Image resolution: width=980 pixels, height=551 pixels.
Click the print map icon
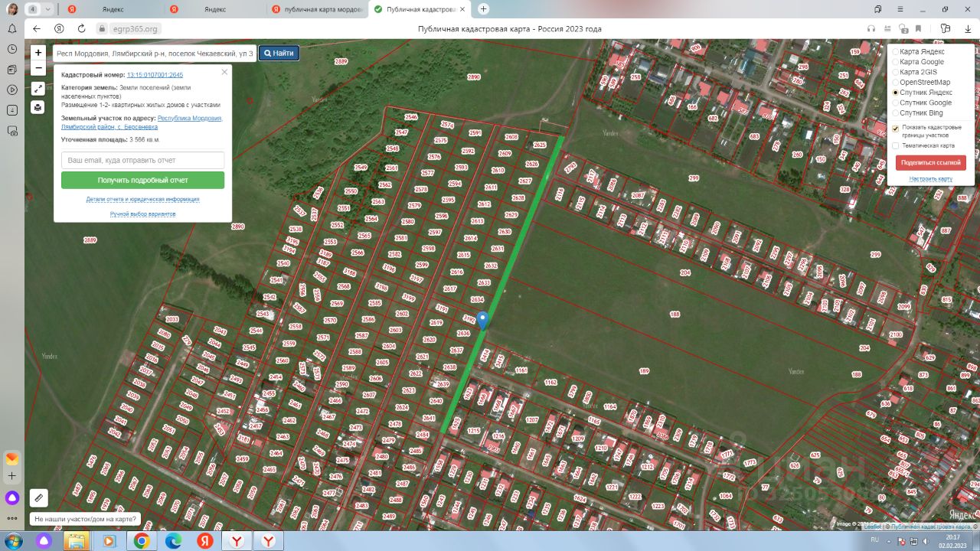[x=38, y=107]
